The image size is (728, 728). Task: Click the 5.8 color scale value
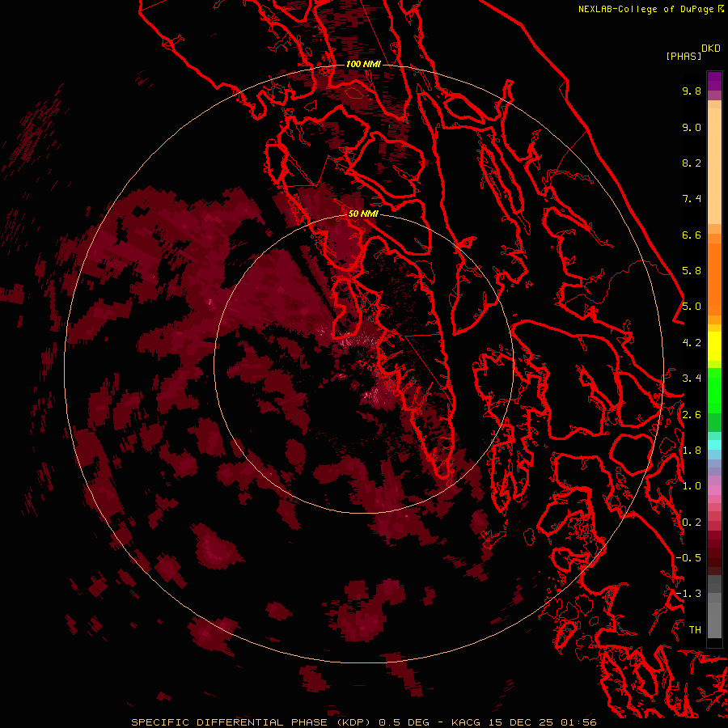click(x=692, y=271)
